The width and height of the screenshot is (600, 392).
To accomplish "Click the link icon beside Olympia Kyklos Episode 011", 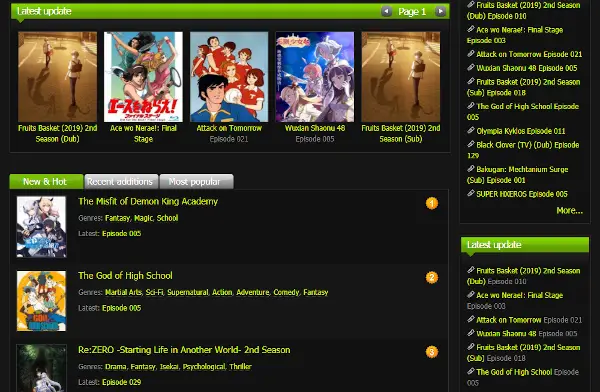I will click(471, 130).
